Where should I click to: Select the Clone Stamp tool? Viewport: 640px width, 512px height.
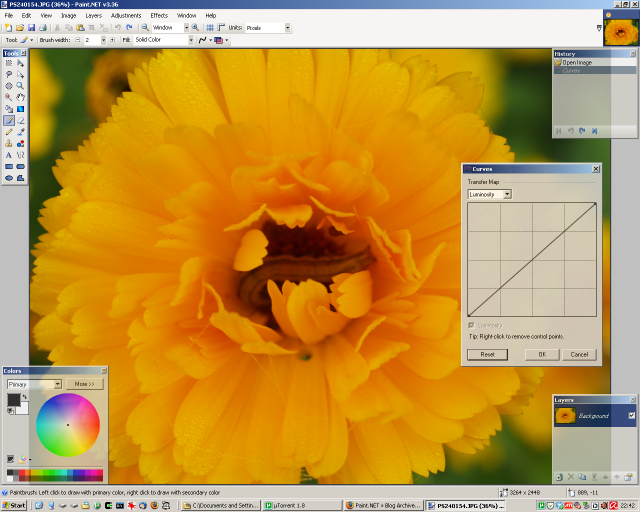click(x=9, y=143)
